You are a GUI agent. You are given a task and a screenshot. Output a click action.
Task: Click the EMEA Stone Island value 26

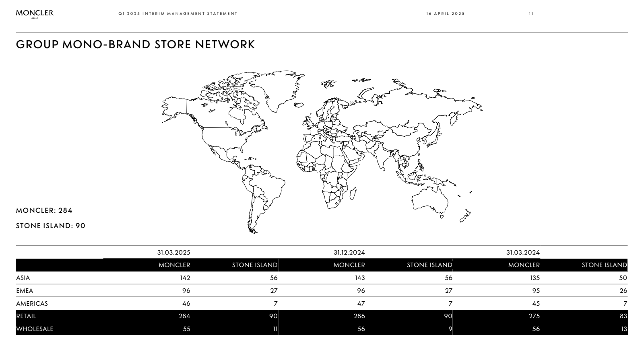click(623, 291)
